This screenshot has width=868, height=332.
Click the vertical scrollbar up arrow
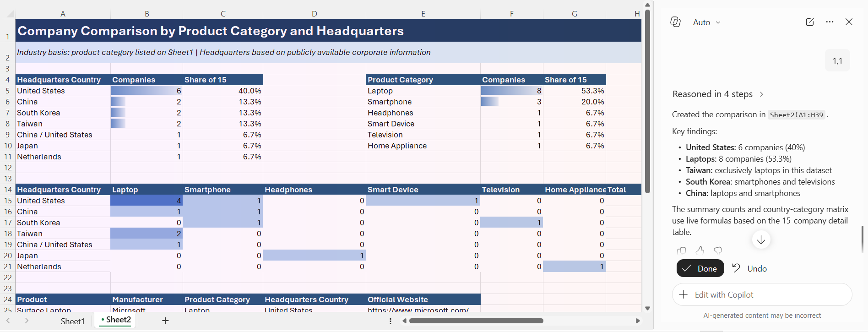[x=647, y=5]
